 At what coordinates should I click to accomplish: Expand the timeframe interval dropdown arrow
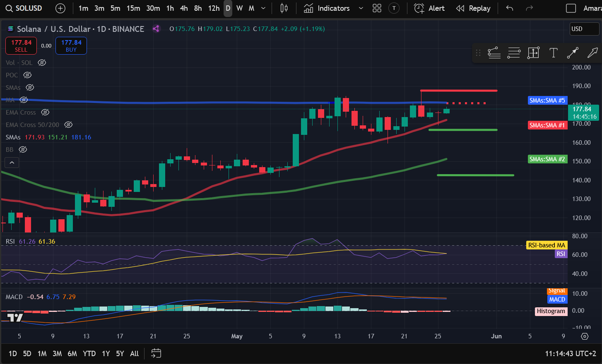pos(263,8)
